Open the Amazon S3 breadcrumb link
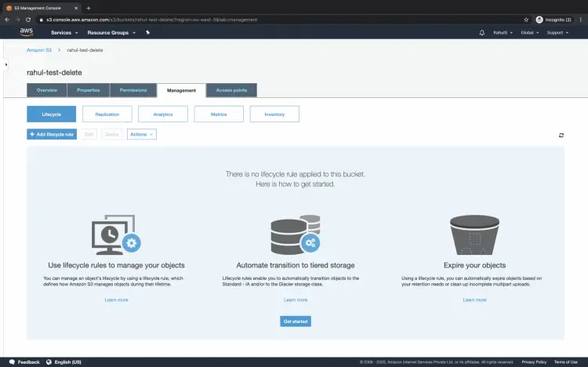Viewport: 588px width, 367px height. click(x=39, y=50)
